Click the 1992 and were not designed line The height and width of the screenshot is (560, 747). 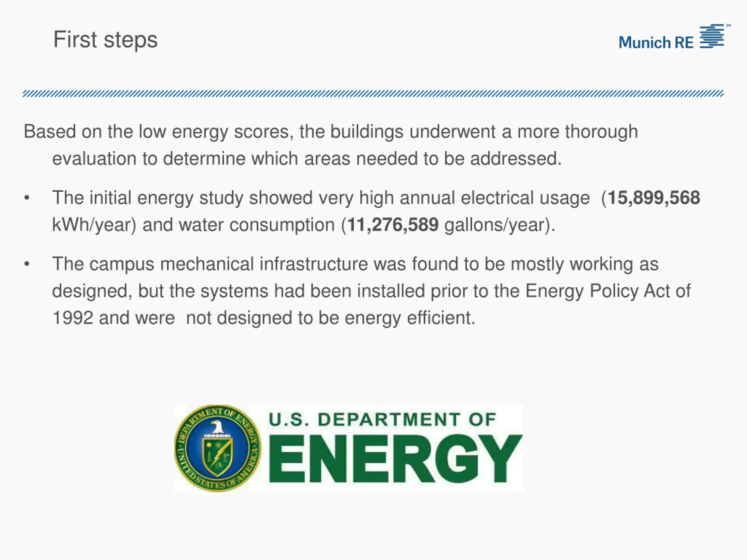tap(264, 318)
